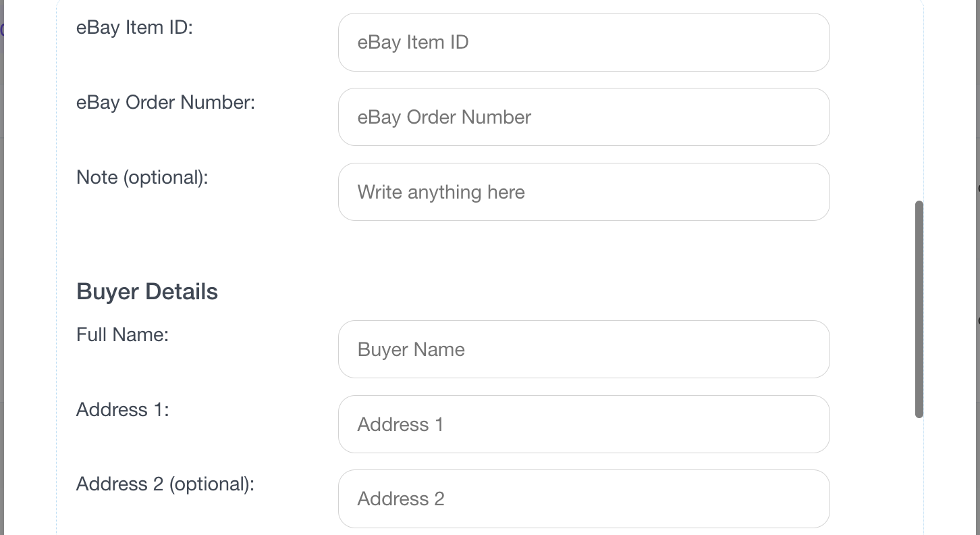Screen dimensions: 980x535
Task: Click the scrollbar track below the handle
Action: pos(920,473)
